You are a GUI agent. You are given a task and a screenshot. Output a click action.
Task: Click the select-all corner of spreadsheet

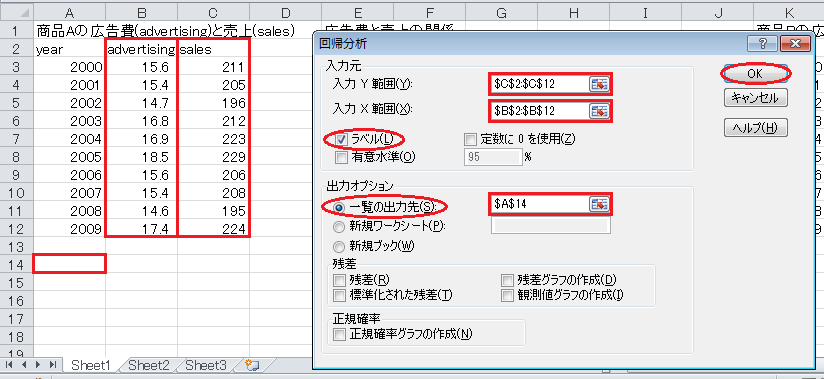17,12
